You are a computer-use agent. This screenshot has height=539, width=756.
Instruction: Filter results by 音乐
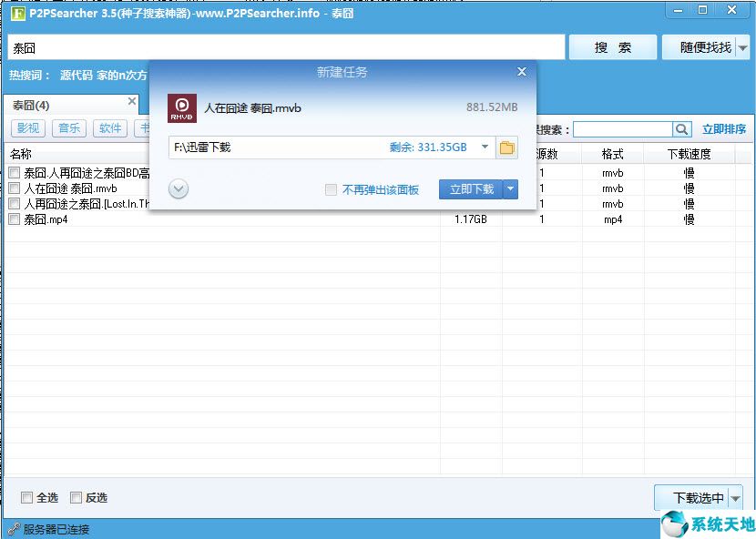69,128
